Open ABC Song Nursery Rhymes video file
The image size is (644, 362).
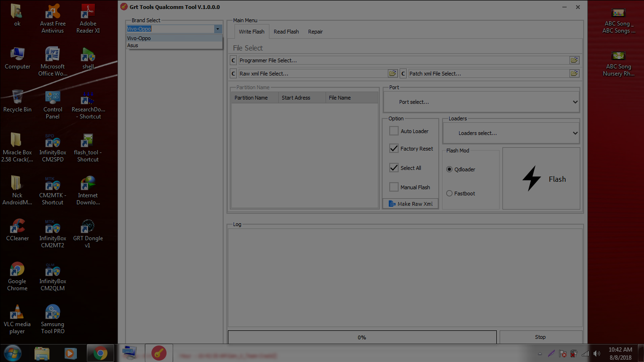pos(618,63)
